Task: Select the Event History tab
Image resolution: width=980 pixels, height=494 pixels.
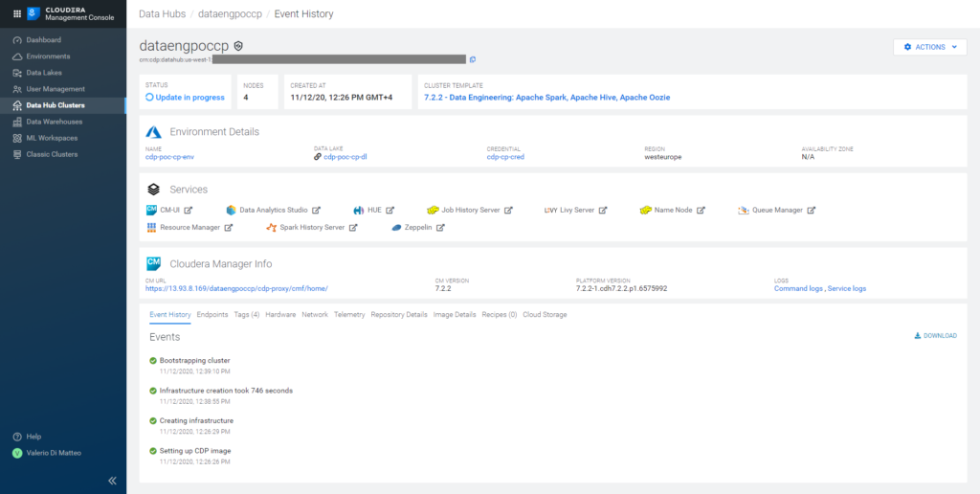Action: 170,315
